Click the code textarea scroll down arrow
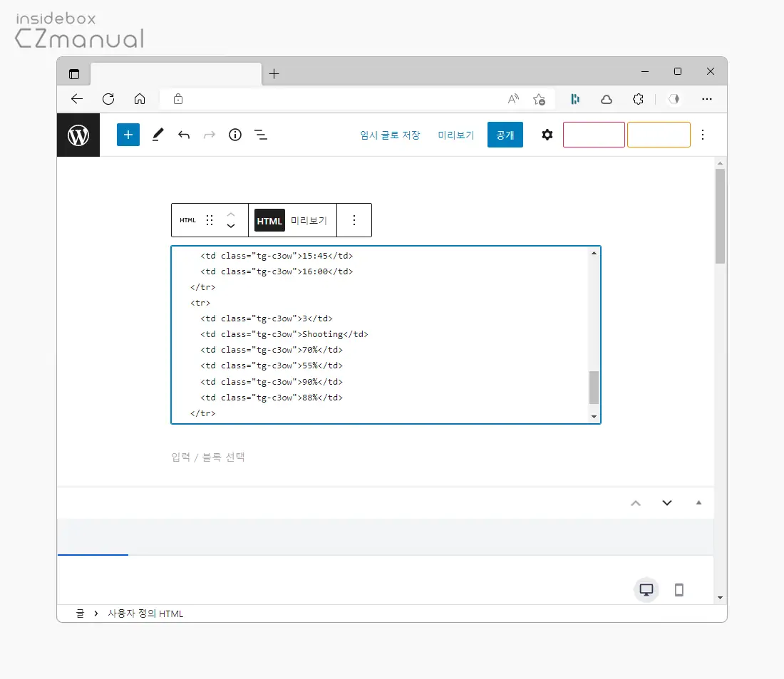784x679 pixels. (594, 417)
